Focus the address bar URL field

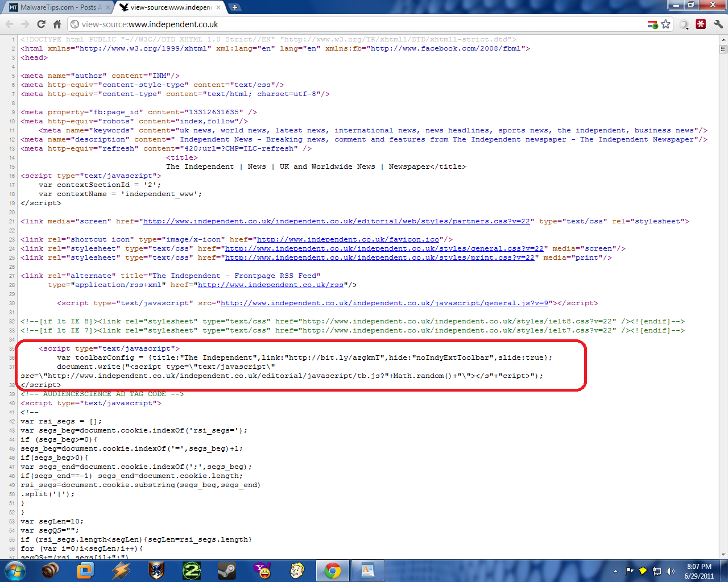coord(364,24)
